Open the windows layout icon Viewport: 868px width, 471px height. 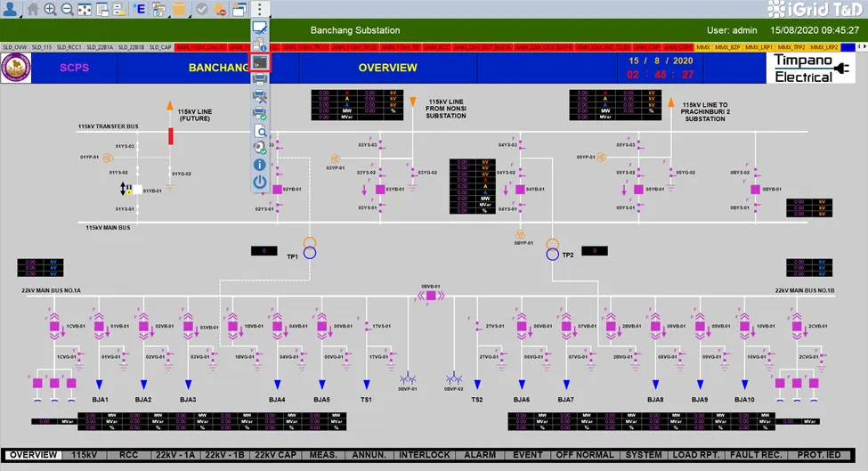[102, 9]
